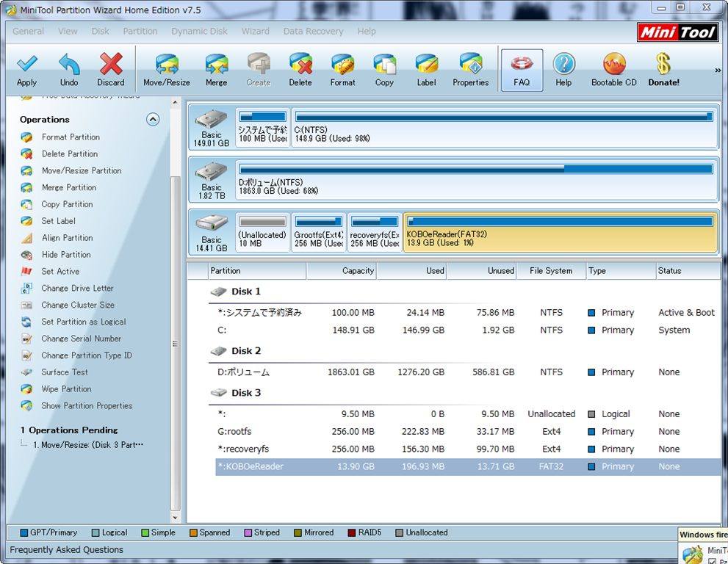This screenshot has width=728, height=564.
Task: Launch Bootable CD toolbar icon
Action: (x=614, y=70)
